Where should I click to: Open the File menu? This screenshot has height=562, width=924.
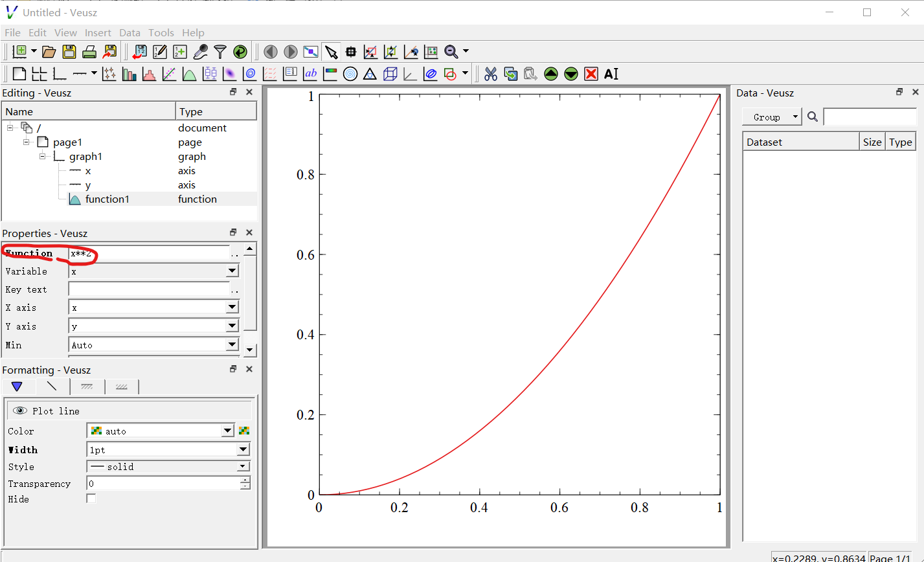click(12, 32)
